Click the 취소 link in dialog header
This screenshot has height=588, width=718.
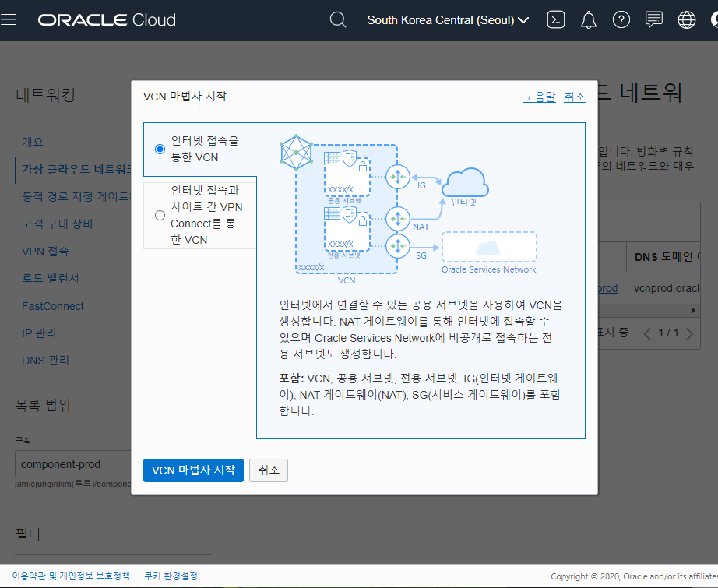click(574, 97)
